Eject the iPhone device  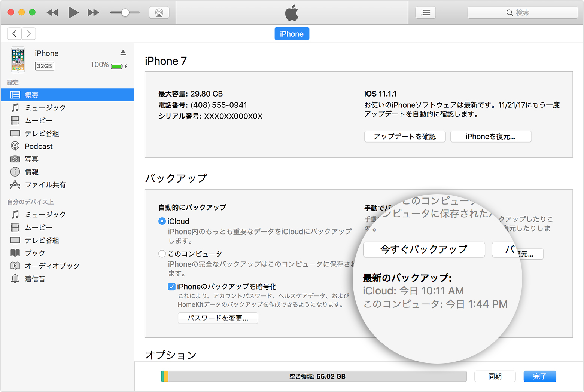click(123, 53)
